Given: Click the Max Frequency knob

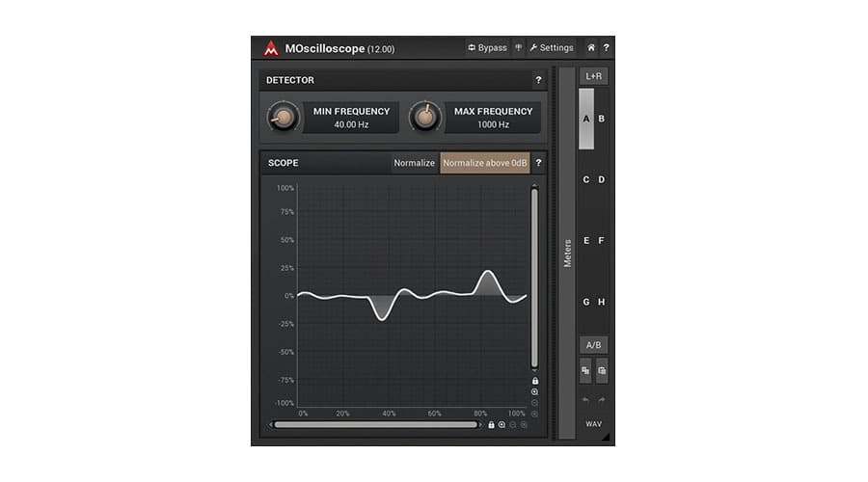Looking at the screenshot, I should click(x=425, y=118).
